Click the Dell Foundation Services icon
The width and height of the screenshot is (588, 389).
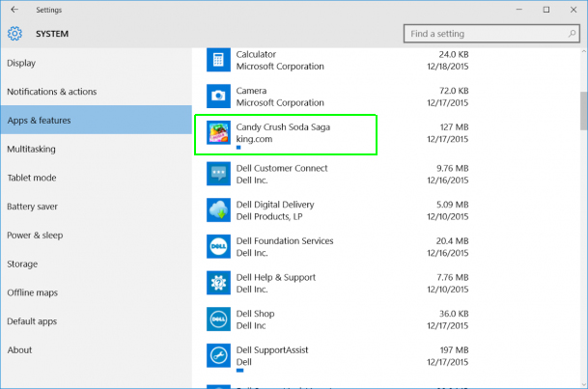pos(219,247)
